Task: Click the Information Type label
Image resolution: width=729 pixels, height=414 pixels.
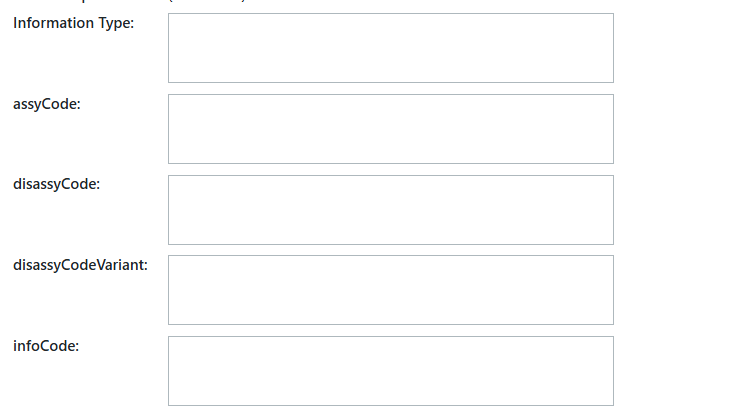Action: 73,23
